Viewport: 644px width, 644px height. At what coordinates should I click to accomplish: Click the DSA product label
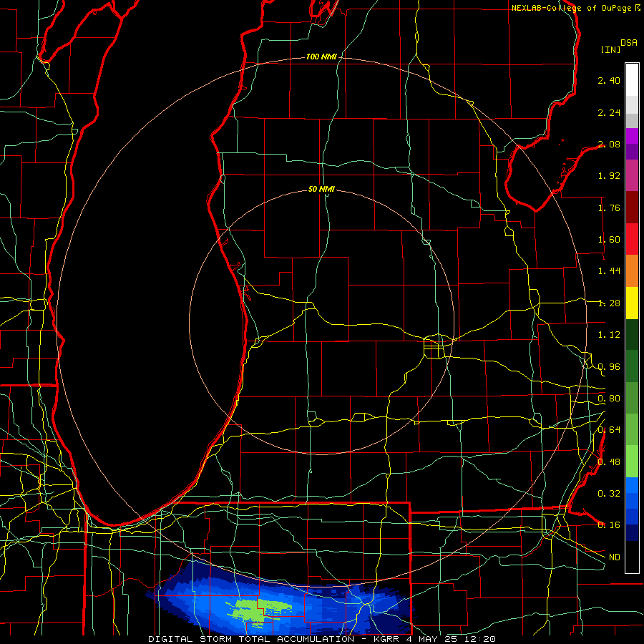tap(629, 43)
